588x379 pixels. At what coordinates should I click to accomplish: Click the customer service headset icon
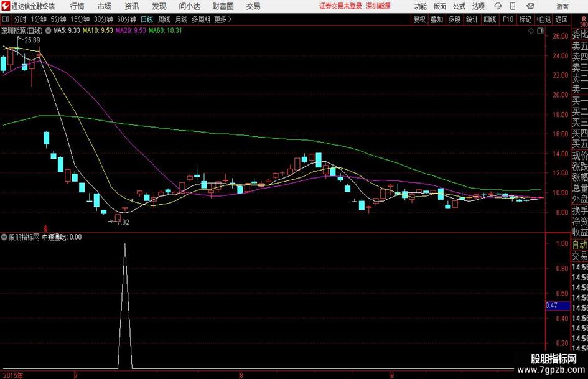click(x=498, y=6)
